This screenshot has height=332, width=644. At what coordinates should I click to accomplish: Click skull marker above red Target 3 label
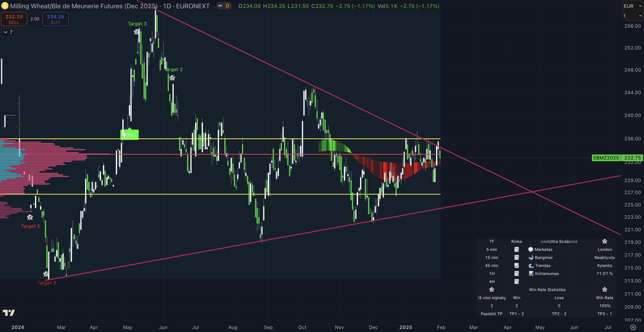pos(46,273)
